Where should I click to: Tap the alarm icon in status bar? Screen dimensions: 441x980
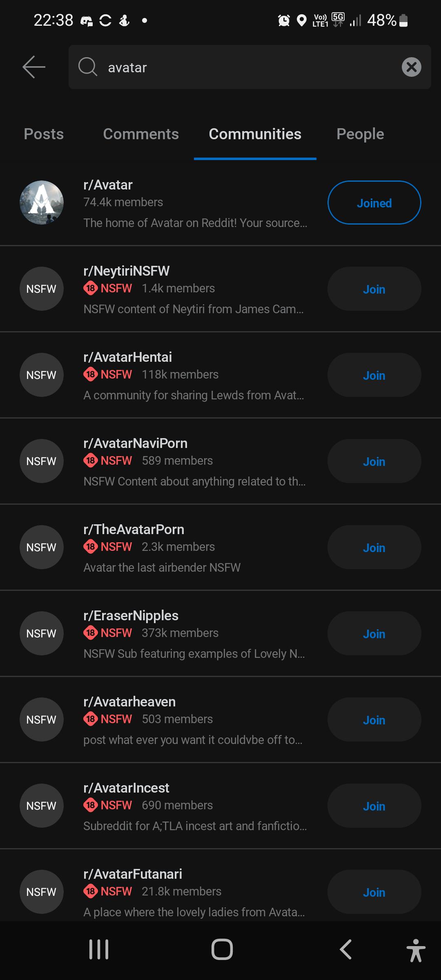tap(284, 20)
